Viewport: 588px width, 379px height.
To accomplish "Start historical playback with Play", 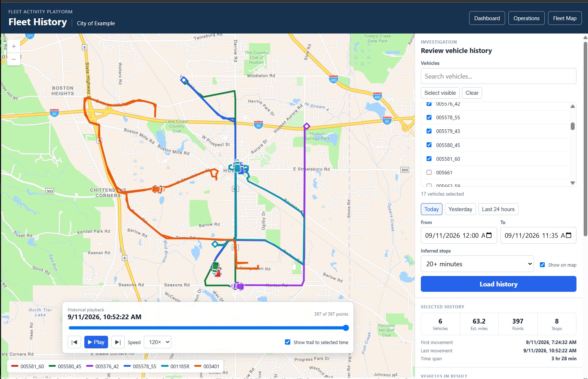I will point(96,342).
